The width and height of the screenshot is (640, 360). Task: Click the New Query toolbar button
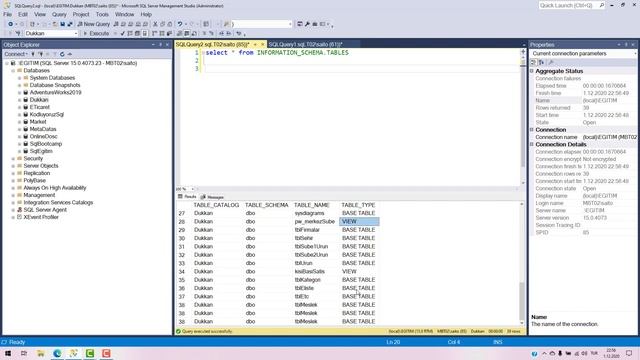coord(93,24)
